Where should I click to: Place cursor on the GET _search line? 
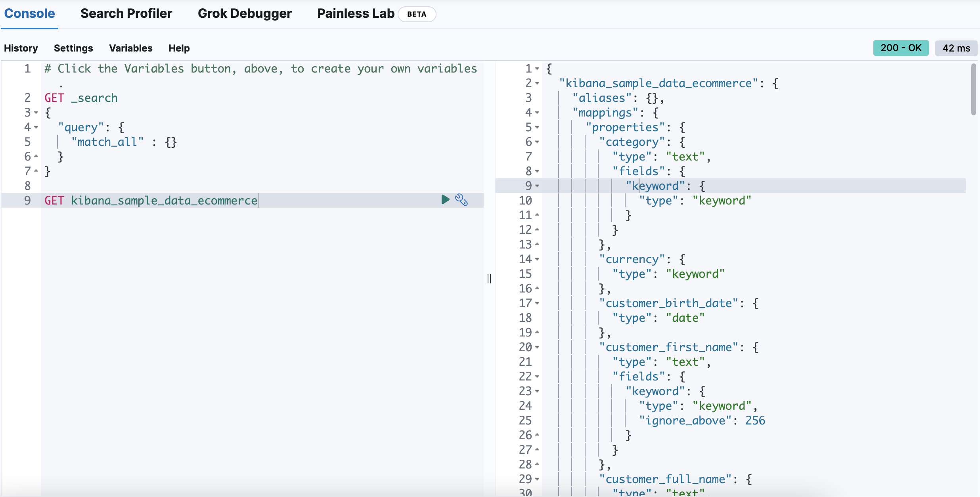[x=81, y=98]
